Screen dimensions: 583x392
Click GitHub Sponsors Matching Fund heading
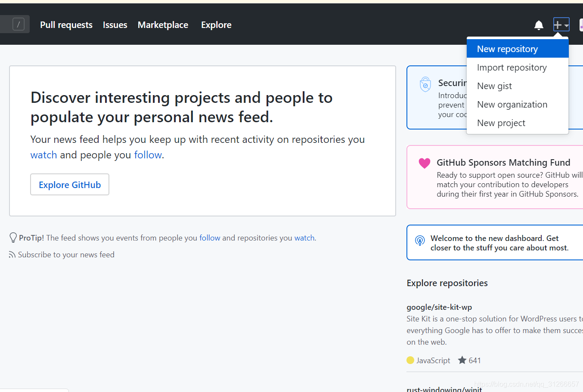tap(503, 163)
